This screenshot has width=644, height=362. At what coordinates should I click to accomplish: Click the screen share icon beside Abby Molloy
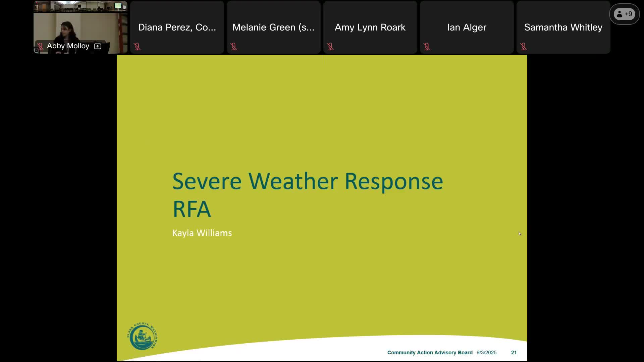point(98,46)
